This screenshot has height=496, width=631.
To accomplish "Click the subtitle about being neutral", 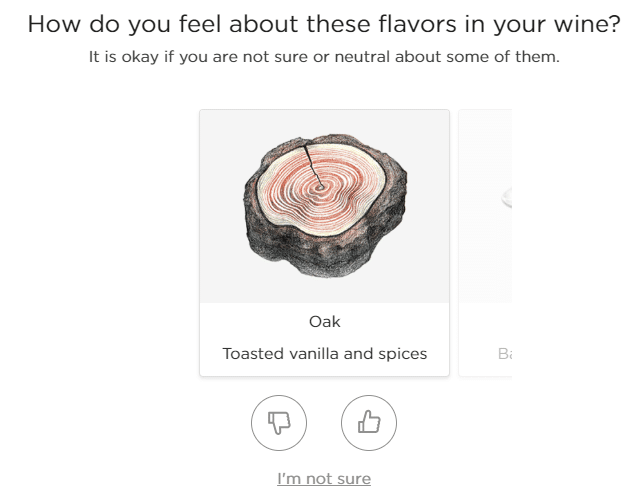I will [x=324, y=57].
